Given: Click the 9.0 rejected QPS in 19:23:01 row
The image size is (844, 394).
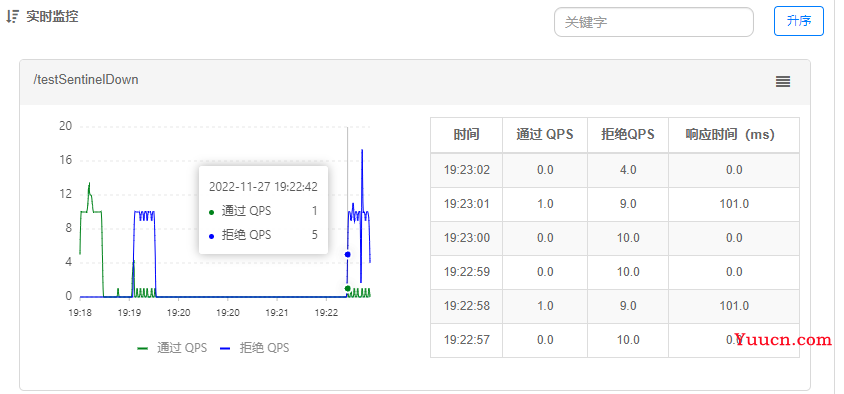Looking at the screenshot, I should pyautogui.click(x=628, y=204).
